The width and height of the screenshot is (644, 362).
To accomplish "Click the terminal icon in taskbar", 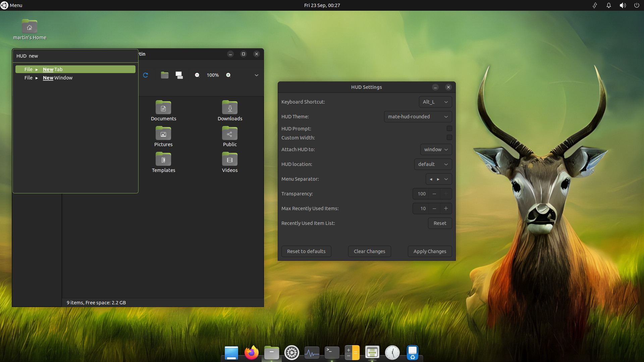I will click(x=332, y=352).
